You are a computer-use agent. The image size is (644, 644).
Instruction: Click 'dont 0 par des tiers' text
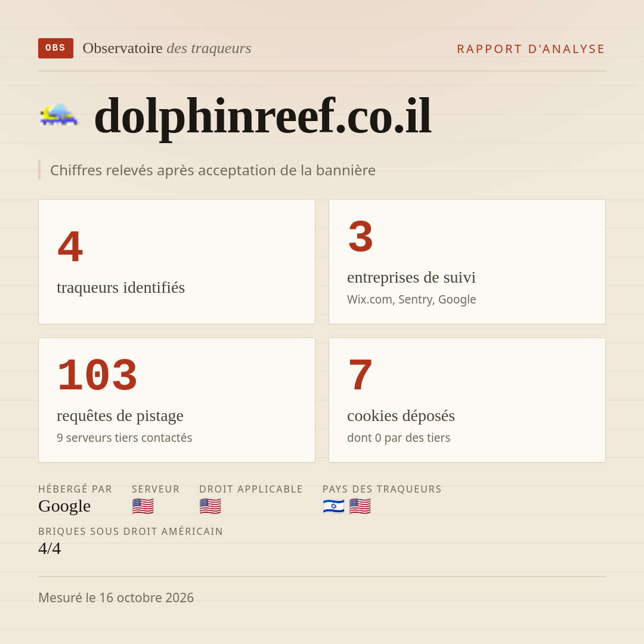click(x=398, y=438)
